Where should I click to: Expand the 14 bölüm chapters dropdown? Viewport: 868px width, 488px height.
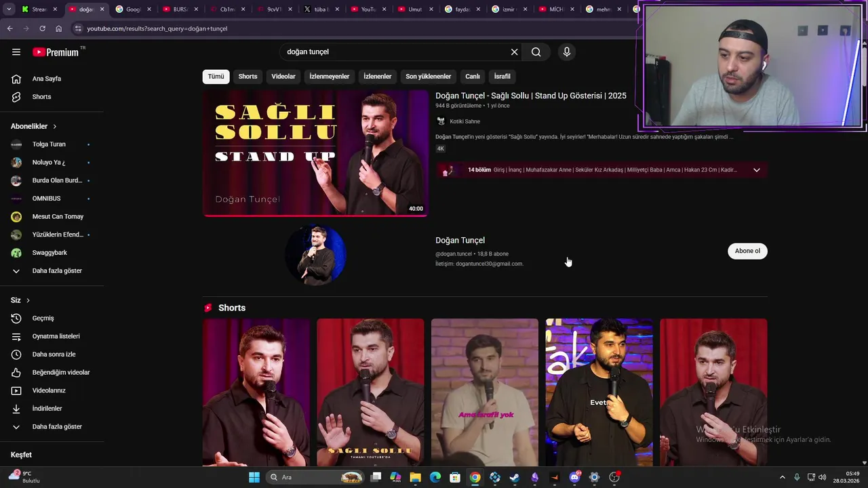pyautogui.click(x=757, y=170)
